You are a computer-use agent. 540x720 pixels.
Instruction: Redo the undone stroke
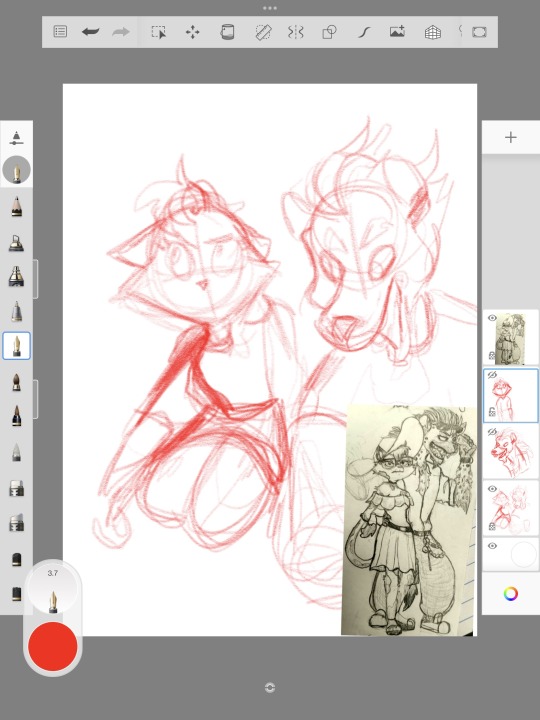click(x=121, y=32)
